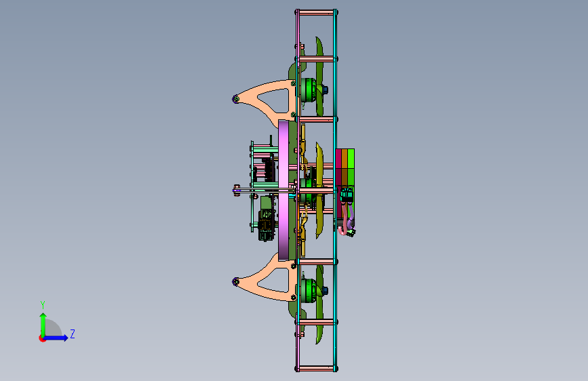This screenshot has width=588, height=381.
Task: Select the top peach frame crossbar
Action: [x=316, y=12]
